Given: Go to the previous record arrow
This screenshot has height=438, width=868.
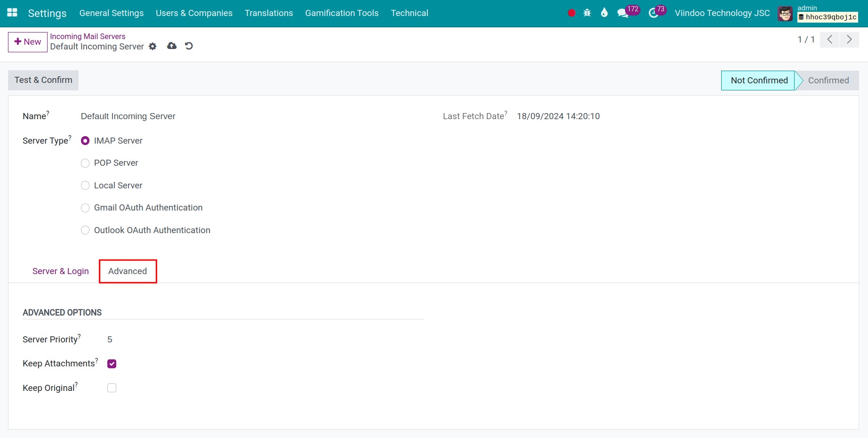Looking at the screenshot, I should 830,40.
